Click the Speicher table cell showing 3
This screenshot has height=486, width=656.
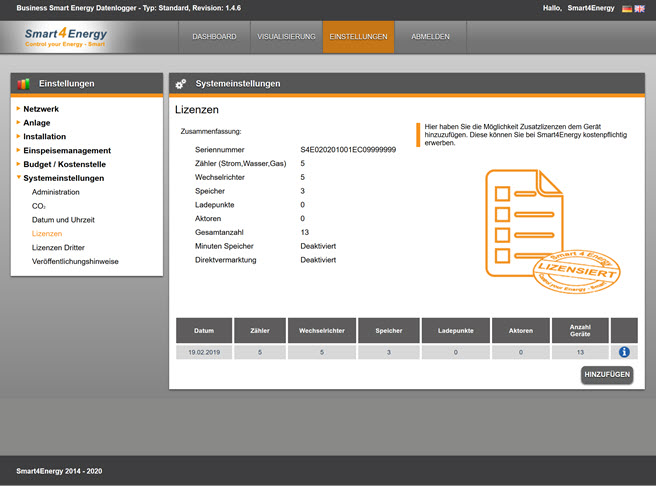click(389, 352)
